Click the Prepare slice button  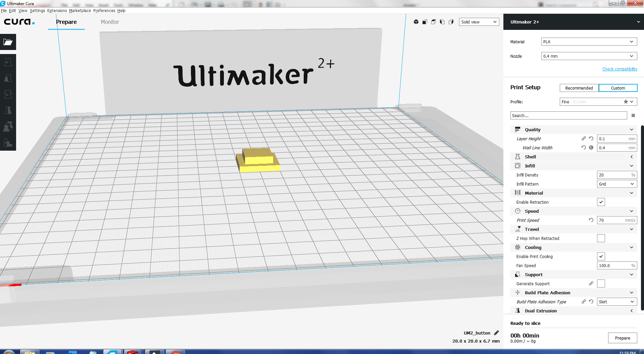(623, 338)
